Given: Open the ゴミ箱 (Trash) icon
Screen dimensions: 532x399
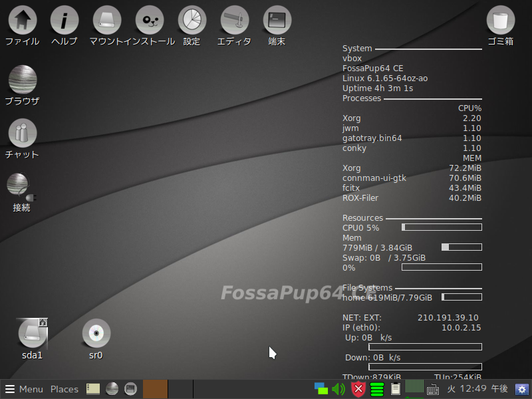Looking at the screenshot, I should [x=501, y=20].
